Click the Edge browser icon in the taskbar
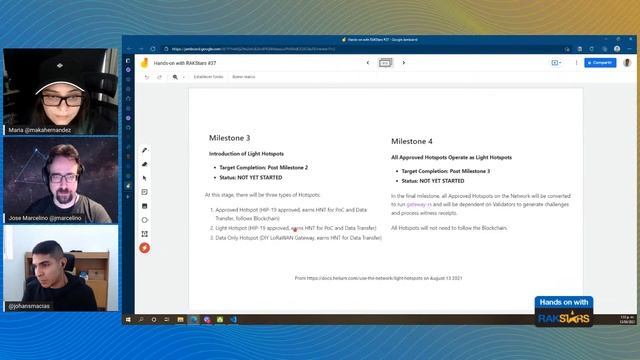The image size is (640, 360). (194, 320)
